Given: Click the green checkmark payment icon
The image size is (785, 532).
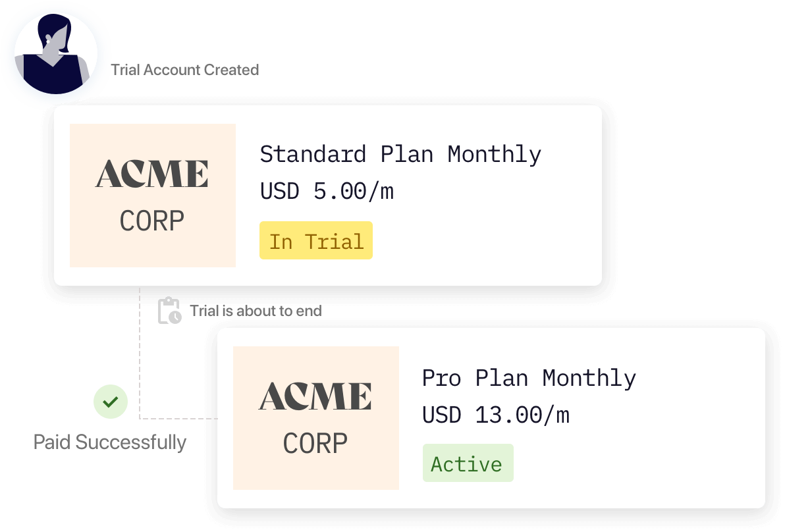Looking at the screenshot, I should (111, 401).
